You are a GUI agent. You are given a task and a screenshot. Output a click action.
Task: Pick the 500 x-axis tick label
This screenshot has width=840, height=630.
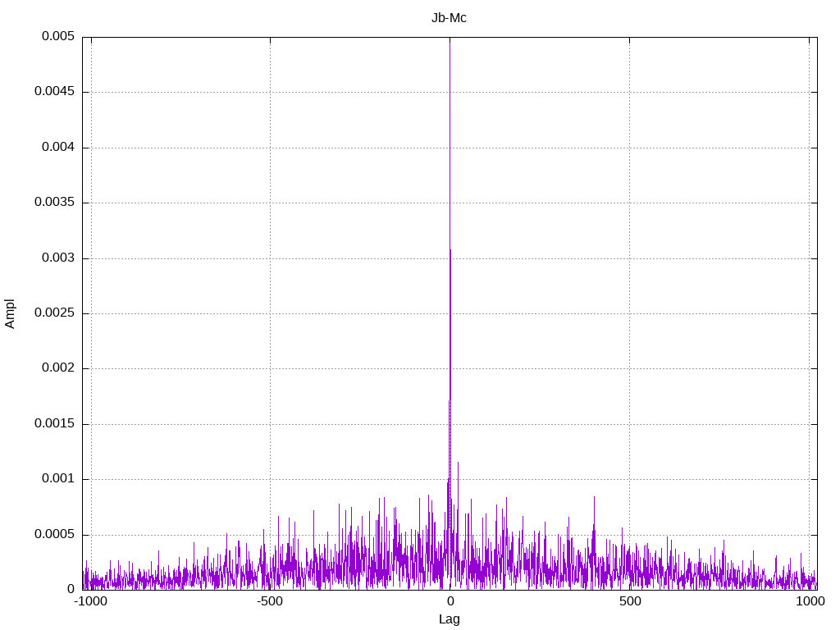(629, 602)
